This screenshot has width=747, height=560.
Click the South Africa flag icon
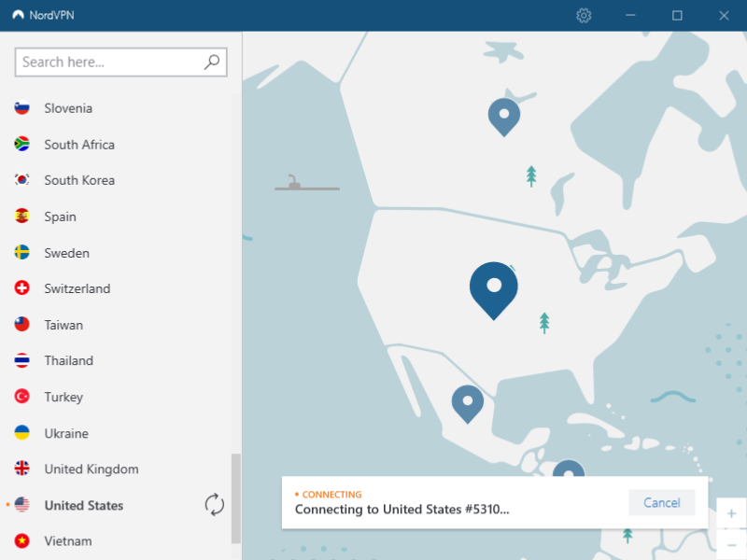(21, 145)
